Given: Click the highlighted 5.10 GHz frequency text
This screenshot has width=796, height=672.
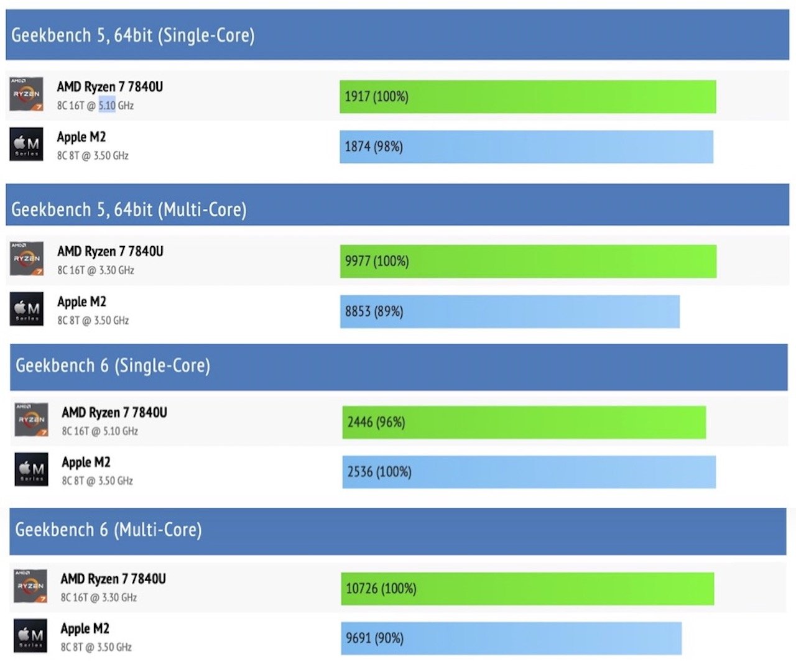Looking at the screenshot, I should tap(107, 106).
